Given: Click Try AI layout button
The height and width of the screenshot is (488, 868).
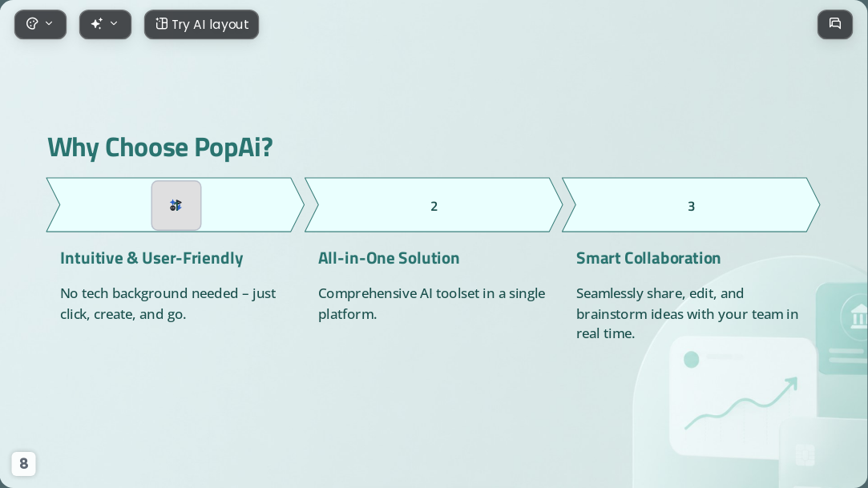Looking at the screenshot, I should [x=201, y=24].
